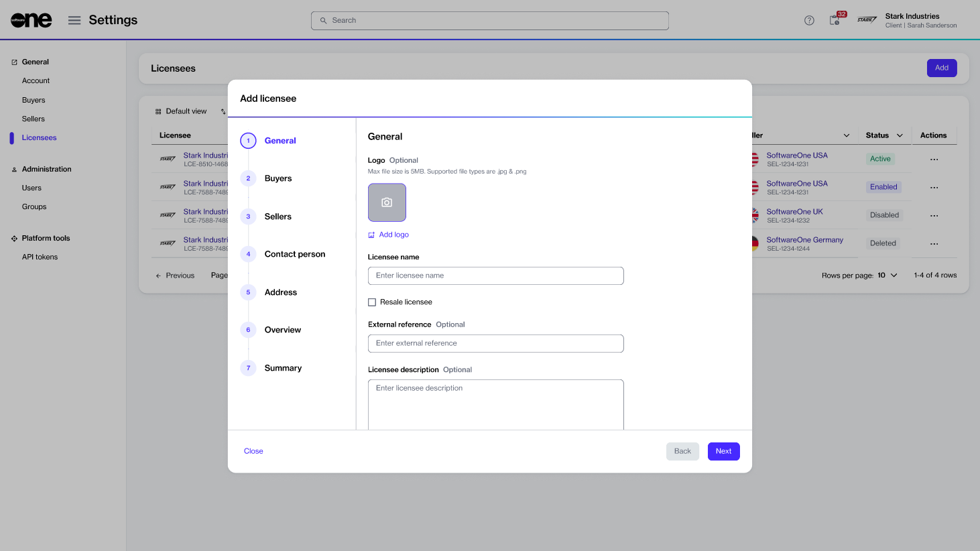
Task: Click the External reference input field
Action: click(495, 343)
